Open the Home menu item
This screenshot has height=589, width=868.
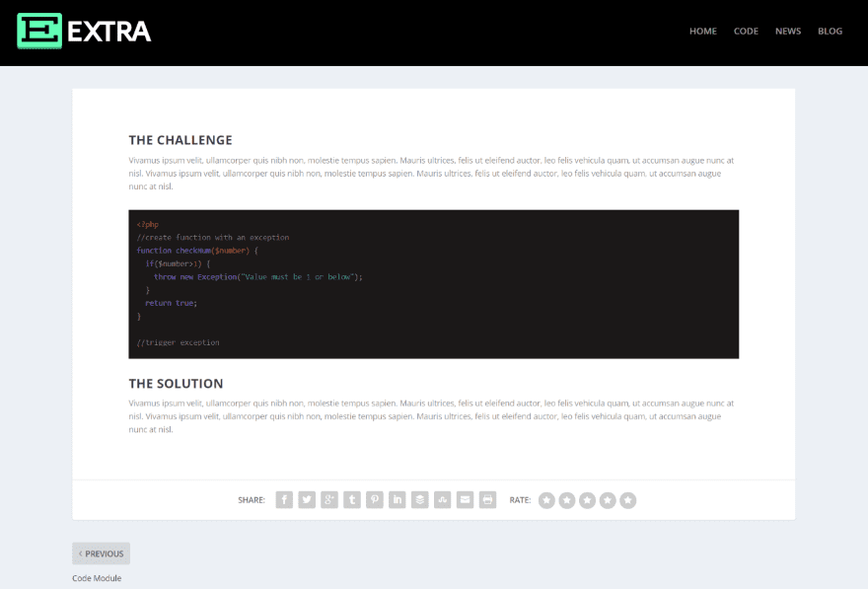703,32
